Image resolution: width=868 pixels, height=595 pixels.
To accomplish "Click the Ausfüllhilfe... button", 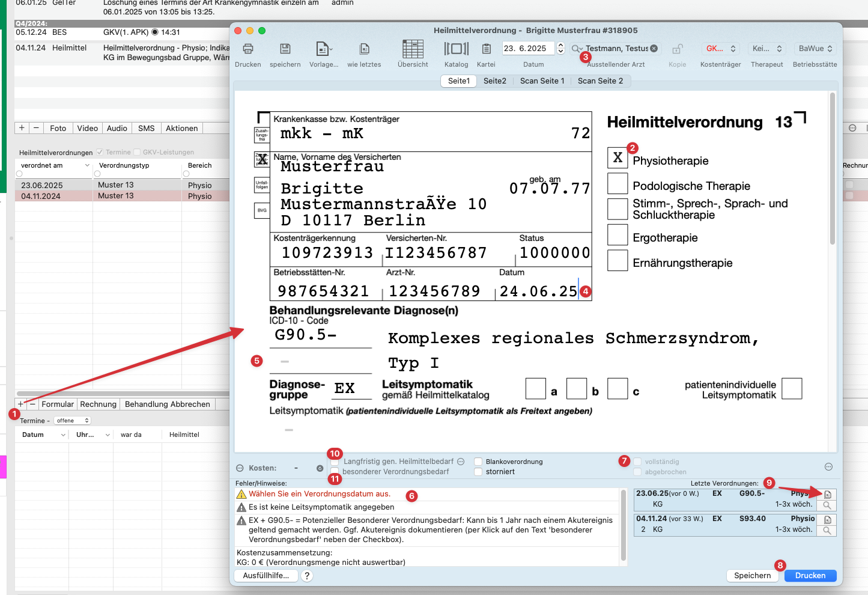I will pyautogui.click(x=266, y=576).
